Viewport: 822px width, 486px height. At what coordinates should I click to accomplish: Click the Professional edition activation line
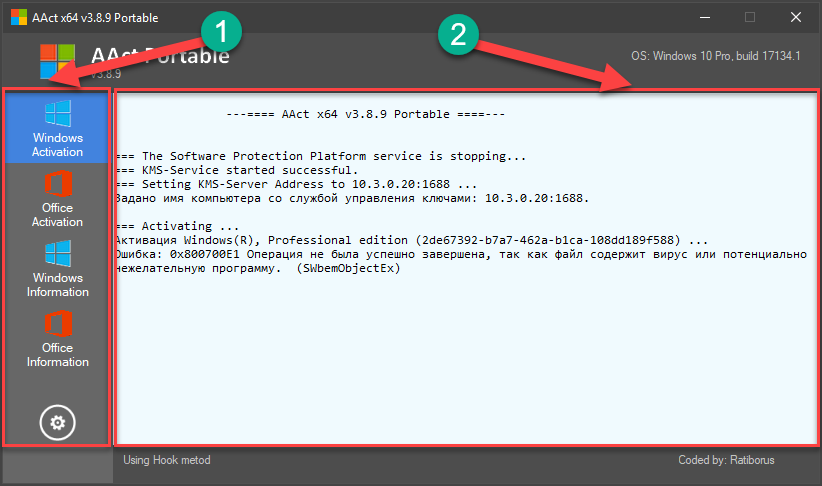coord(412,240)
